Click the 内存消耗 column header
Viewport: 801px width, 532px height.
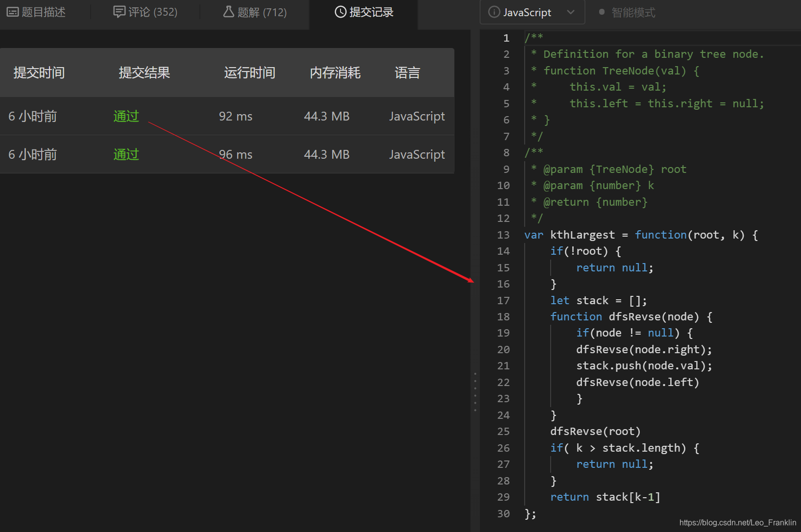[335, 73]
